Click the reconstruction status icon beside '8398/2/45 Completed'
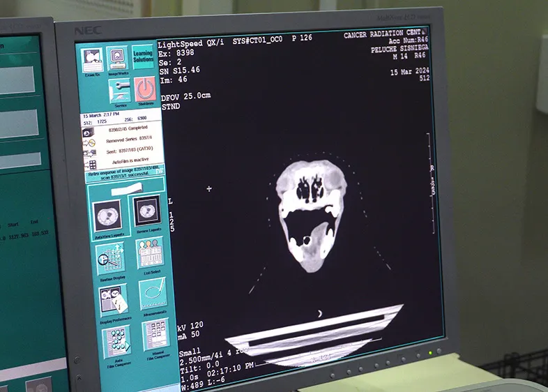Screen dimensions: 548x392 pos(88,131)
